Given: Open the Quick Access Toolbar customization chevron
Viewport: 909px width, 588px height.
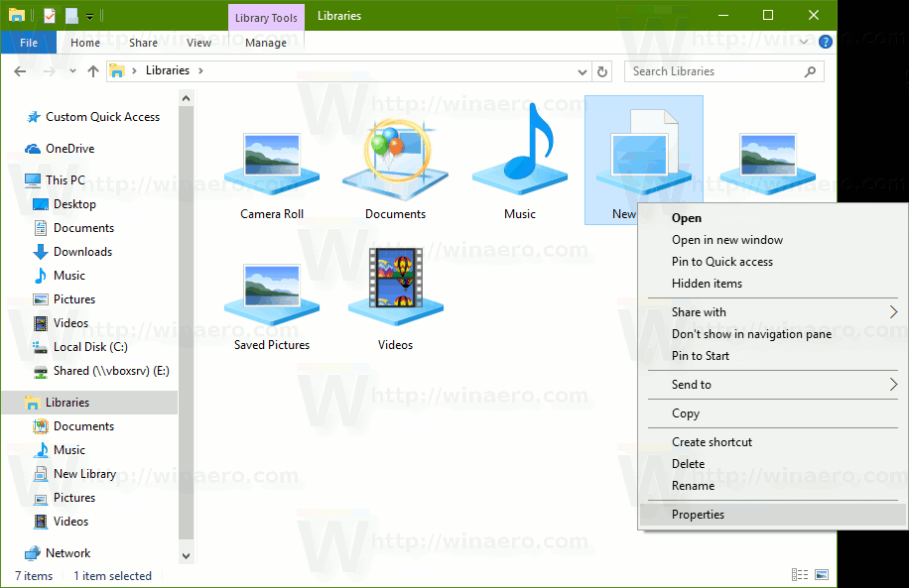Looking at the screenshot, I should tap(89, 15).
